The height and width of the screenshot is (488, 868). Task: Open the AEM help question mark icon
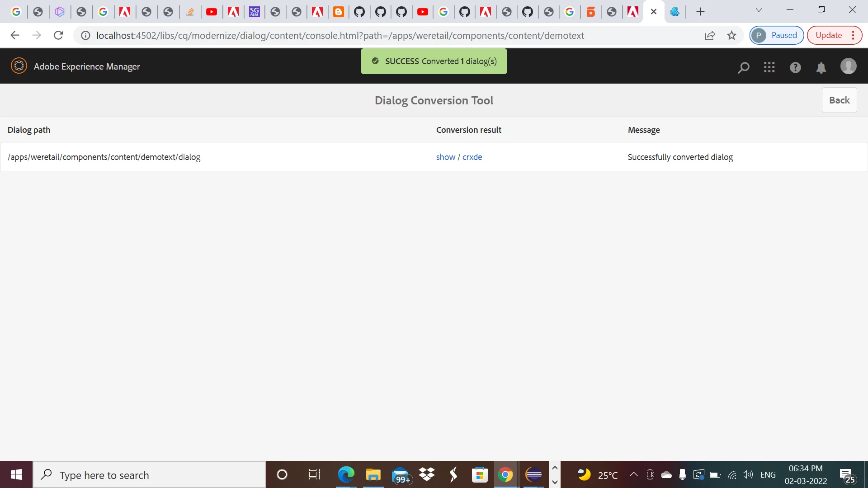tap(795, 67)
